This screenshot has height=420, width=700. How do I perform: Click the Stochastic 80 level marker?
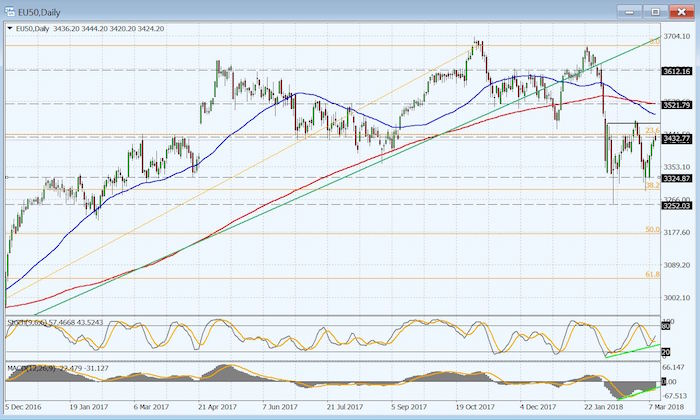(x=667, y=324)
